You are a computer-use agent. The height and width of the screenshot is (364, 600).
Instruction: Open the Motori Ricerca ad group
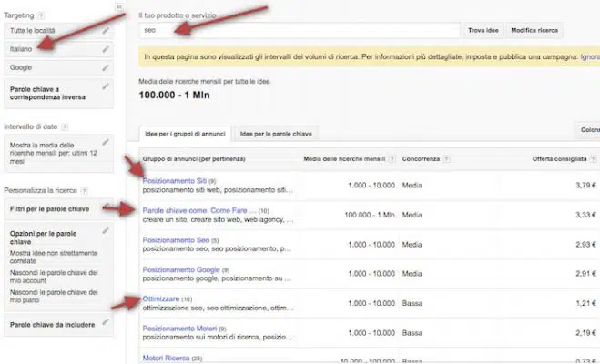pyautogui.click(x=166, y=359)
